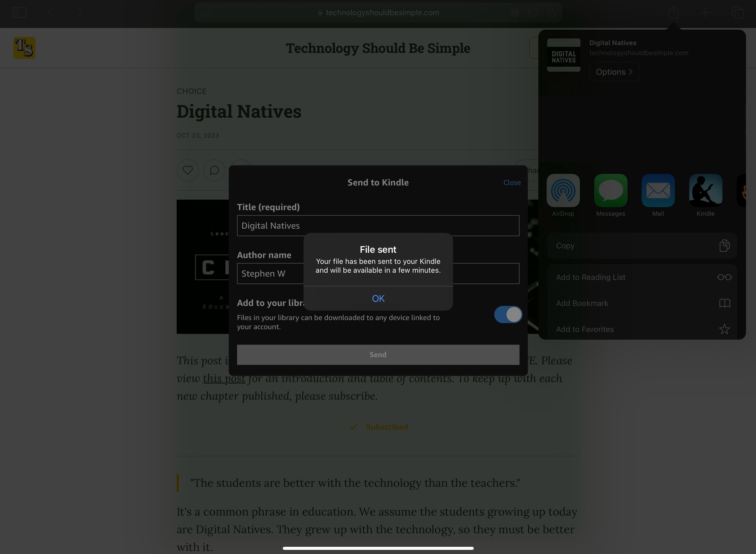
Task: Like the post with heart icon
Action: tap(187, 170)
